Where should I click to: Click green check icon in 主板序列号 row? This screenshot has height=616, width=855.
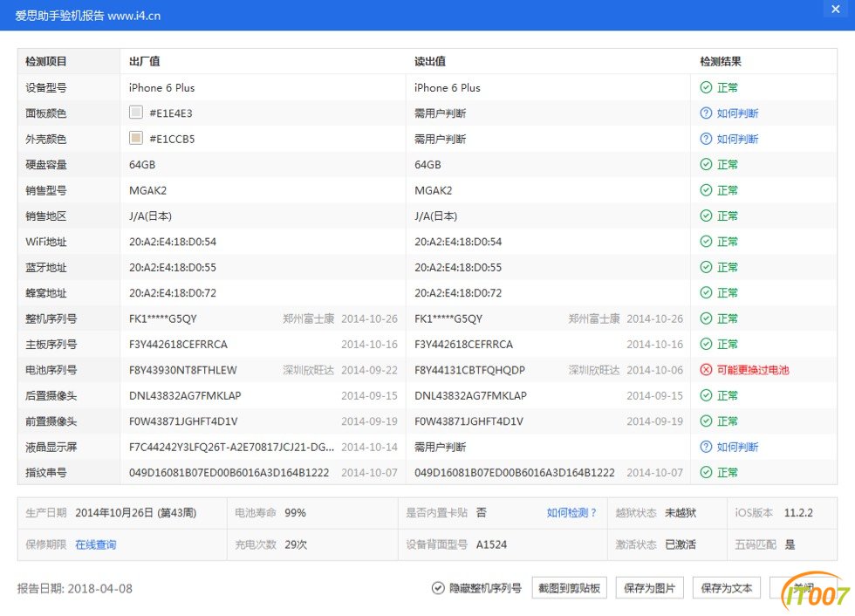pyautogui.click(x=706, y=344)
